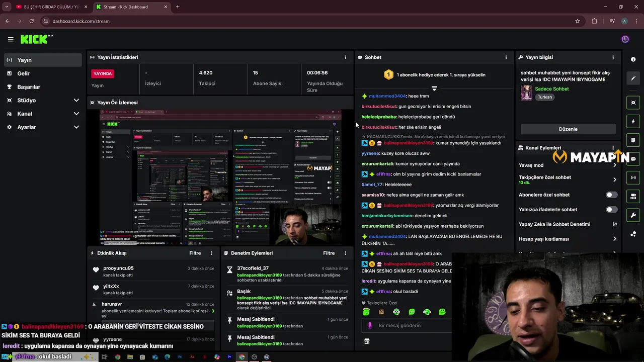Open Etkinlik Akışı Filtre dropdown
644x362 pixels.
pyautogui.click(x=195, y=253)
